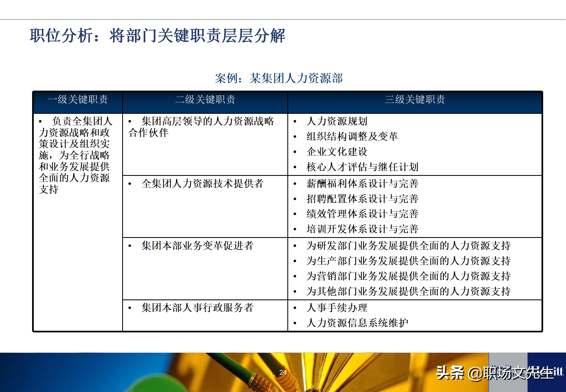
Task: Click the cell 集团高层领导的人力资源战略合作伙伴
Action: [205, 144]
